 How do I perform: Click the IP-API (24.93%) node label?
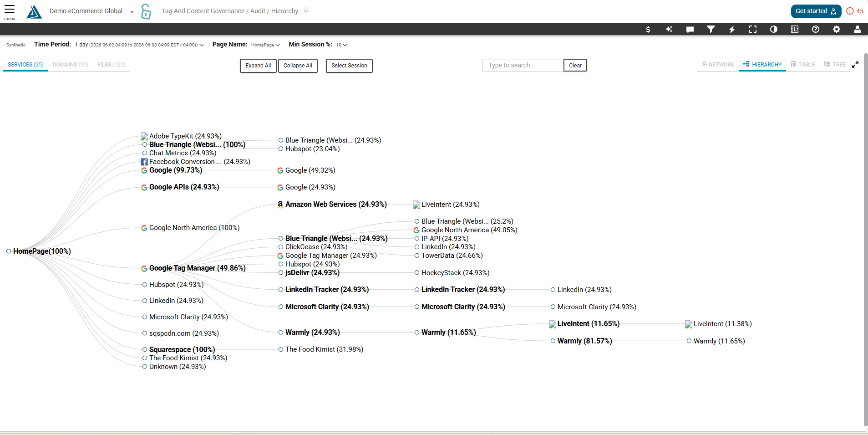(445, 239)
